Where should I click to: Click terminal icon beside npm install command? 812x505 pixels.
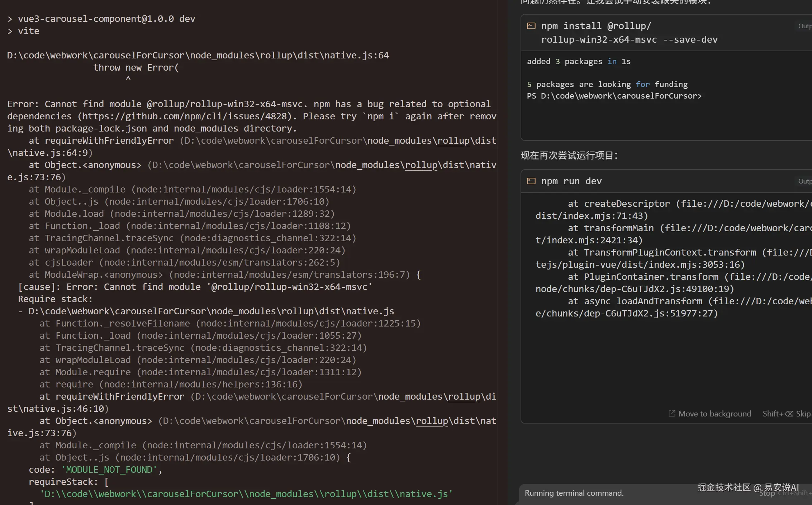[x=531, y=26]
